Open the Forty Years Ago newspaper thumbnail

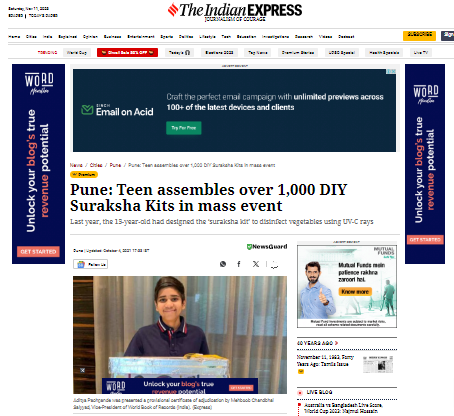pyautogui.click(x=378, y=364)
